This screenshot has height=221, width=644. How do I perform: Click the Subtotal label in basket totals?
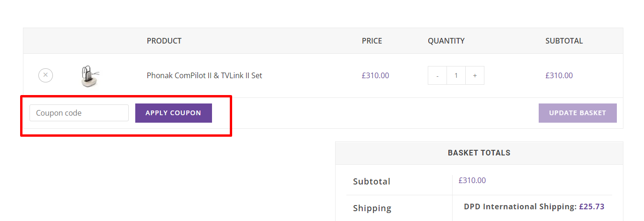(x=372, y=181)
